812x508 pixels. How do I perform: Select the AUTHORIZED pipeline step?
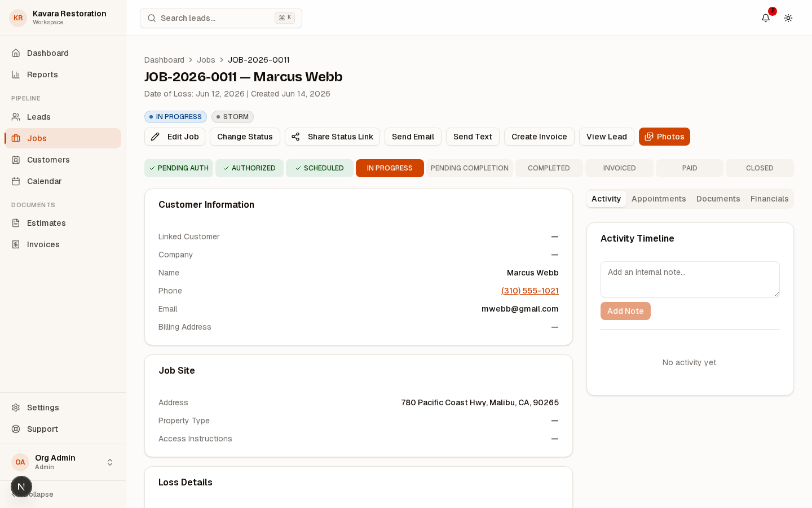(x=249, y=168)
